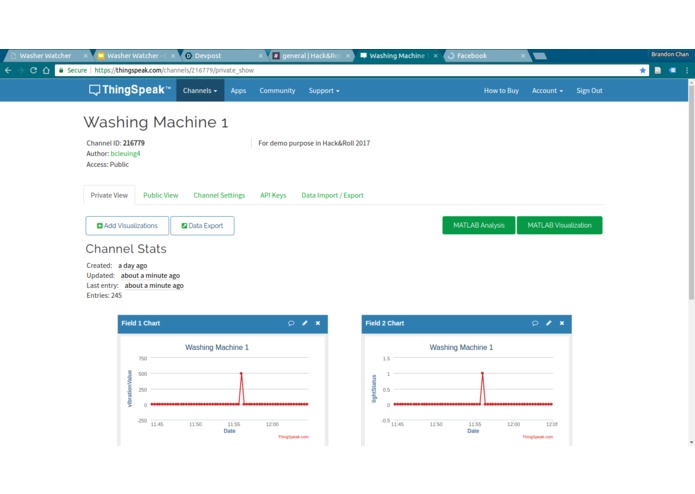Sign Out of ThingSpeak

[589, 90]
